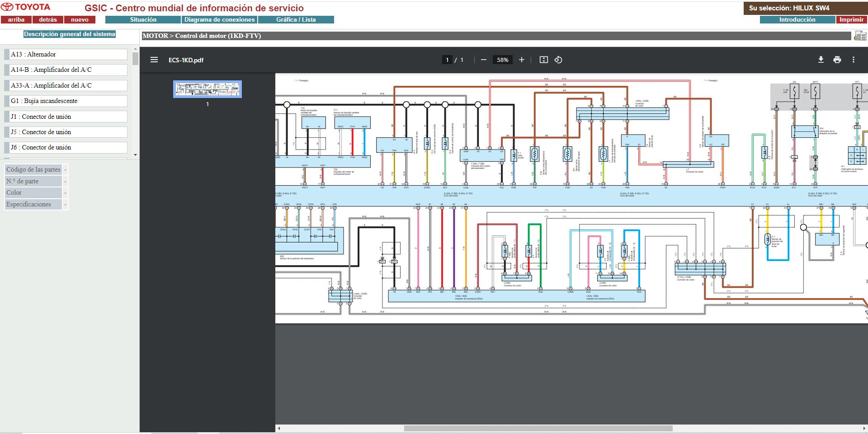Image resolution: width=868 pixels, height=434 pixels.
Task: Click horizontal scrollbar left arrow
Action: pos(279,428)
